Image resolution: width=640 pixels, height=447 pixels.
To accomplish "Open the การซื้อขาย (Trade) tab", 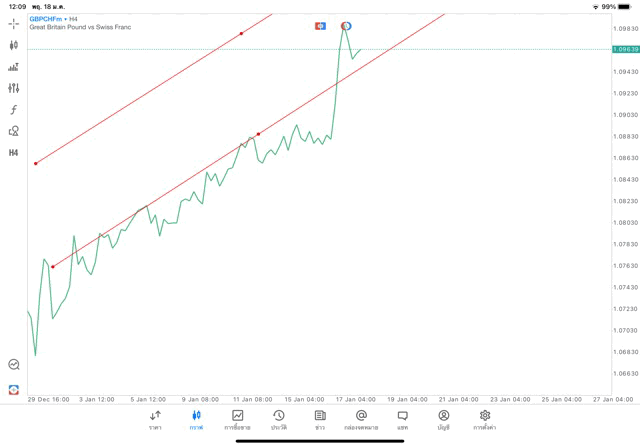I will pos(237,420).
